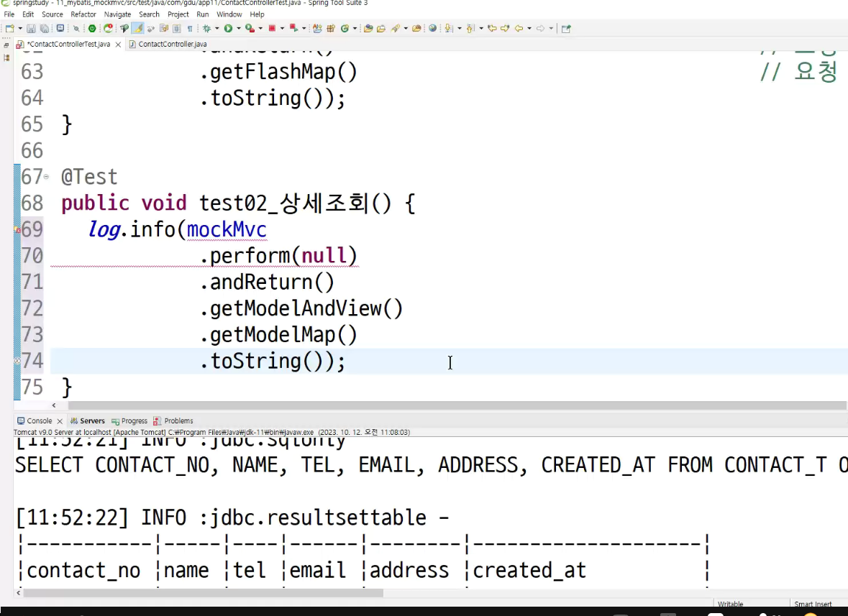
Task: Click the pin editor icon at toolbar end
Action: [x=566, y=29]
